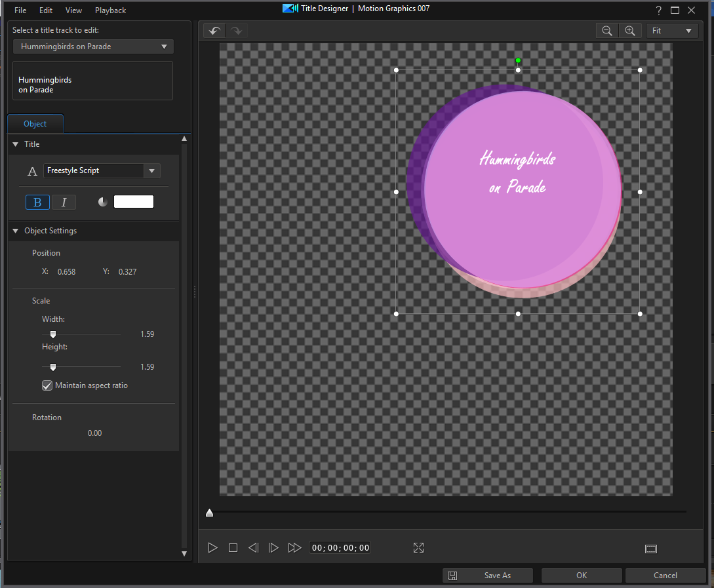Toggle full screen preview icon
714x588 pixels.
click(x=419, y=548)
